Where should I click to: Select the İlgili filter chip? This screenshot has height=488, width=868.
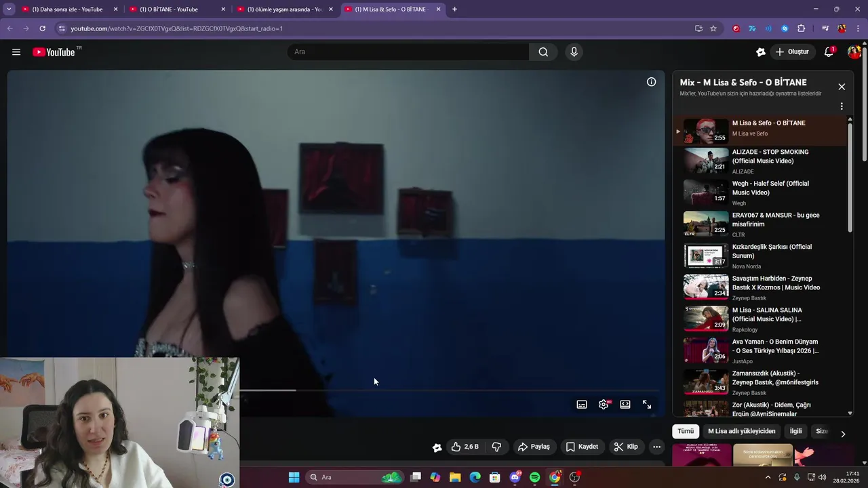(795, 431)
